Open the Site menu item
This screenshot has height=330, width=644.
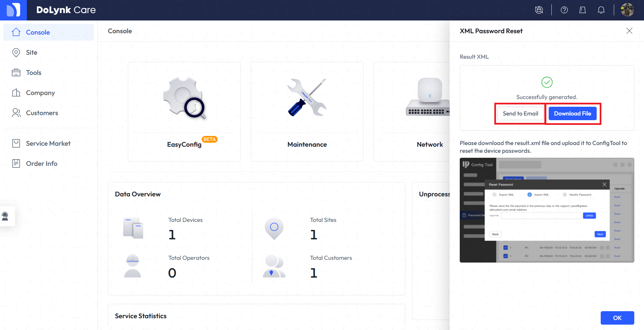tap(49, 52)
